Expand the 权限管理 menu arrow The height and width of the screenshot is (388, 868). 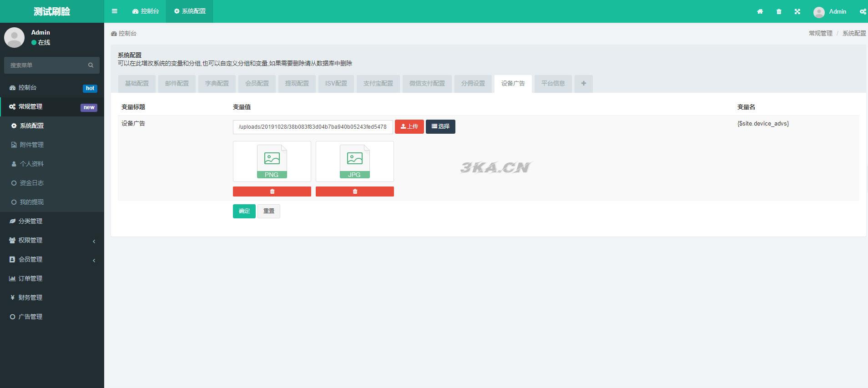click(94, 241)
